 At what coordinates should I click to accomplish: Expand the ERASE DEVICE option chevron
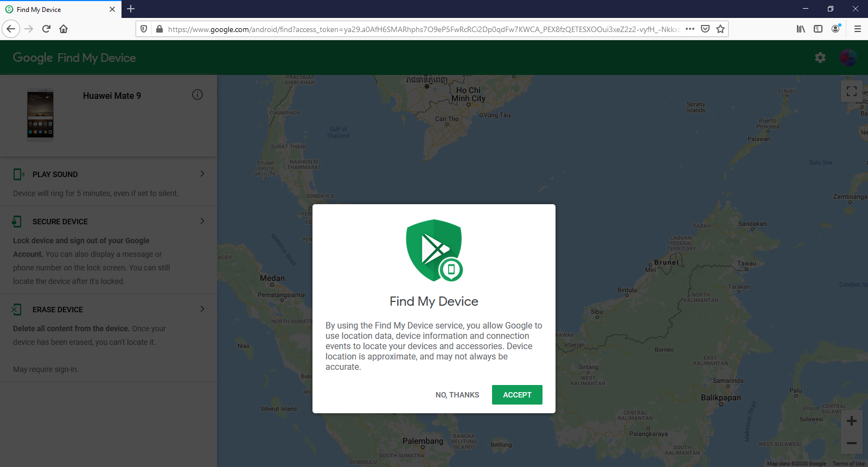pyautogui.click(x=202, y=309)
